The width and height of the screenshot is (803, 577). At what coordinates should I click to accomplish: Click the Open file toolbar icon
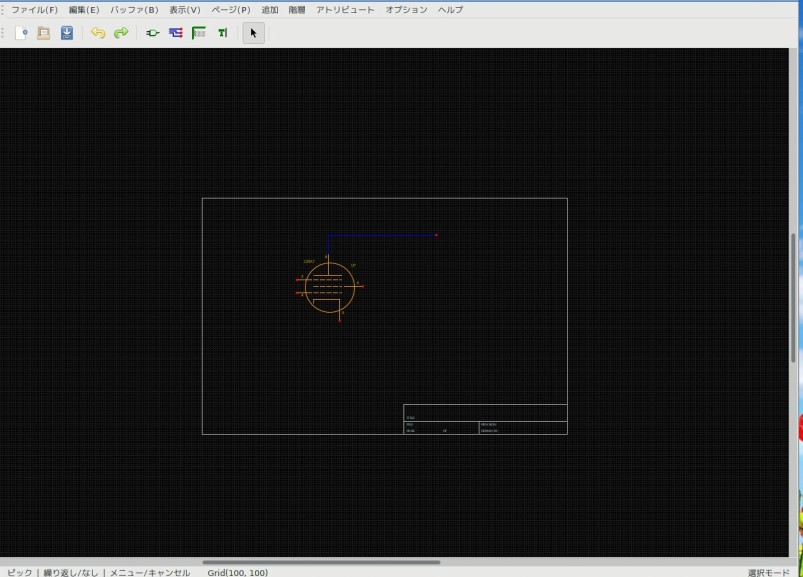click(x=44, y=33)
